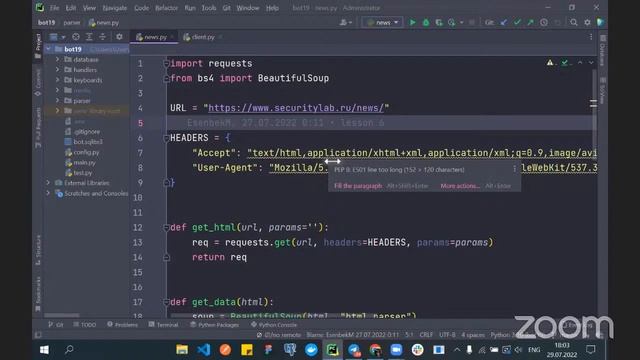640x360 pixels.
Task: Fold the get_html function at line 12
Action: coord(166,228)
